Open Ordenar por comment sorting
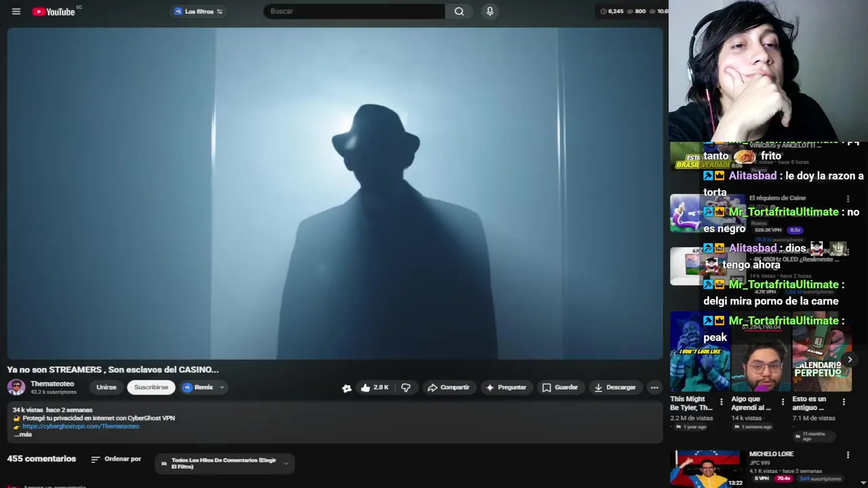Image resolution: width=868 pixels, height=488 pixels. point(116,459)
